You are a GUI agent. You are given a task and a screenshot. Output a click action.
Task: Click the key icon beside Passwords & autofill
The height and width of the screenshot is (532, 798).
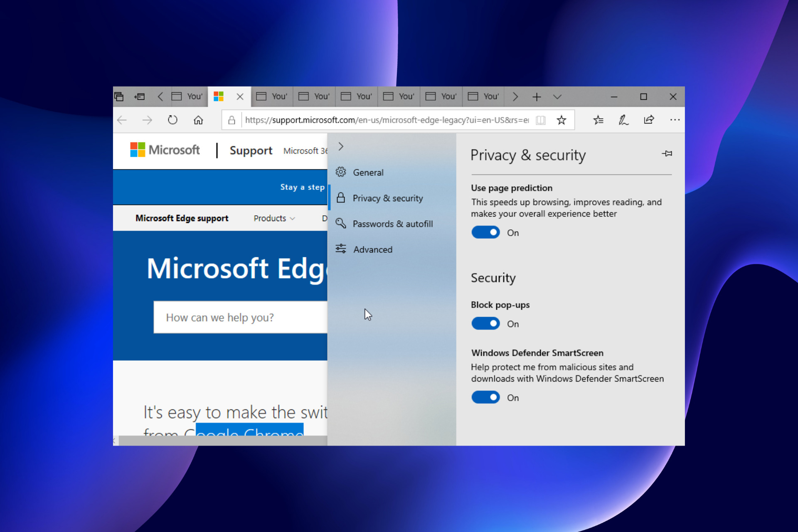click(341, 224)
